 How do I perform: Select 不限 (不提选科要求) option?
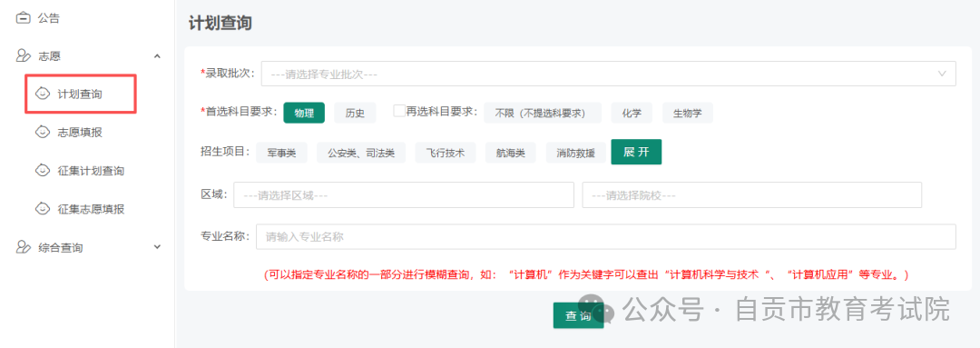(543, 113)
